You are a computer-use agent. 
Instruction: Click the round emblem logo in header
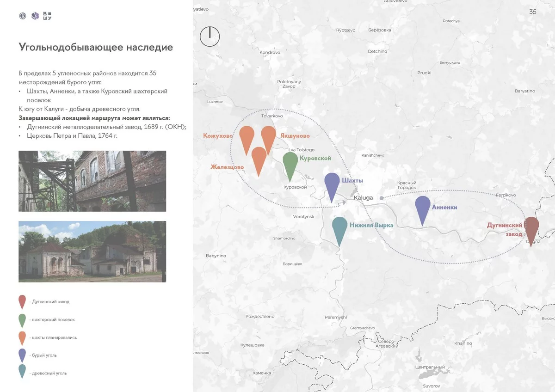click(x=22, y=16)
